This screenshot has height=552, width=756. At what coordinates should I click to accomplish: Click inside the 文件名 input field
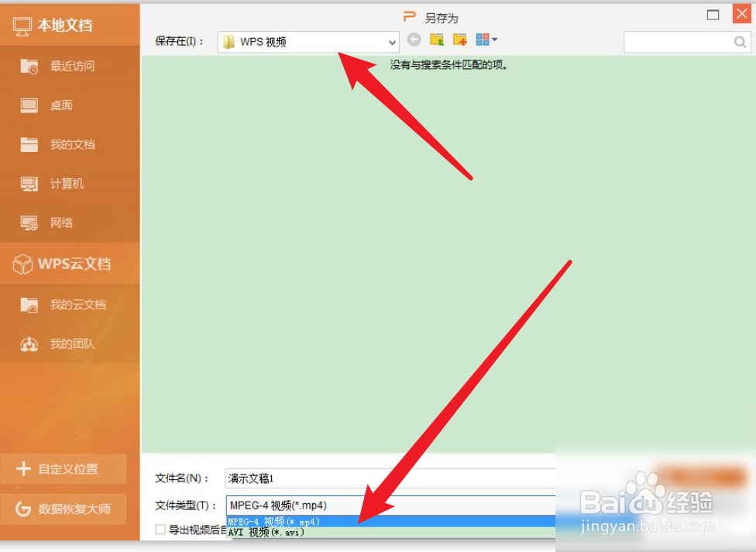349,478
